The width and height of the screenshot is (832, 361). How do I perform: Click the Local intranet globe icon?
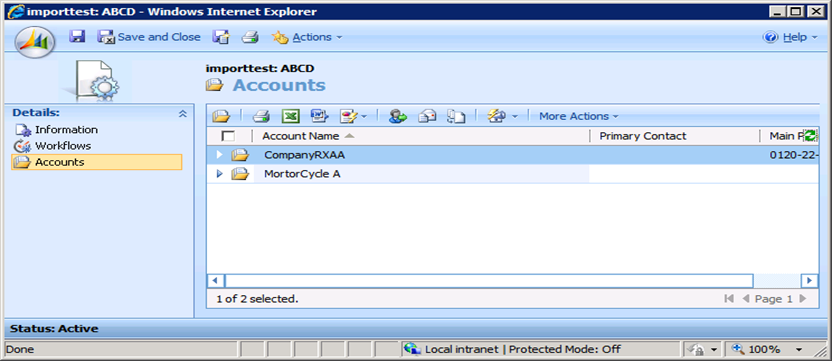pos(412,349)
